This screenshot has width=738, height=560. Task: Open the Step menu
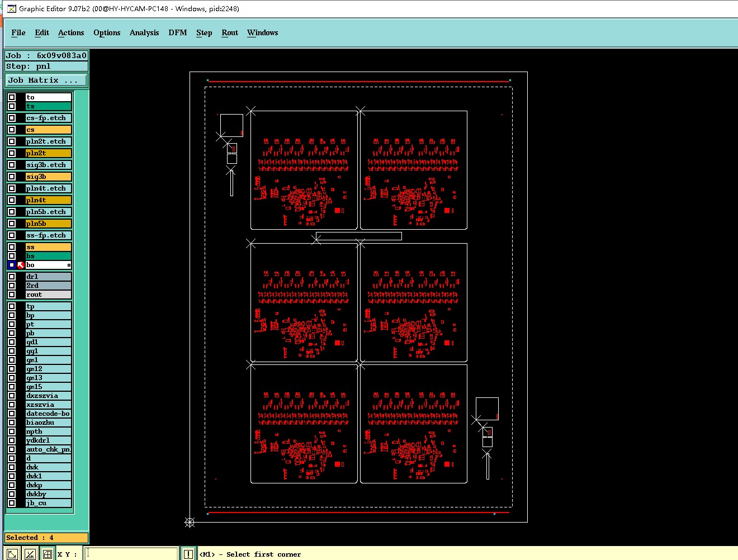(x=204, y=32)
